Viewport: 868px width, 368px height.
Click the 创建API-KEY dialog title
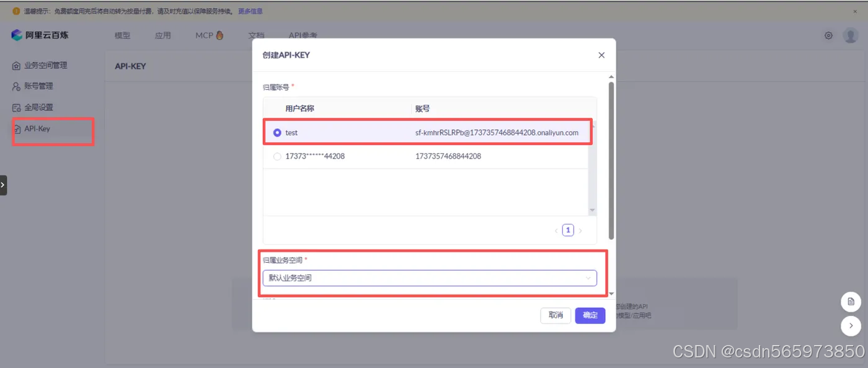point(286,55)
